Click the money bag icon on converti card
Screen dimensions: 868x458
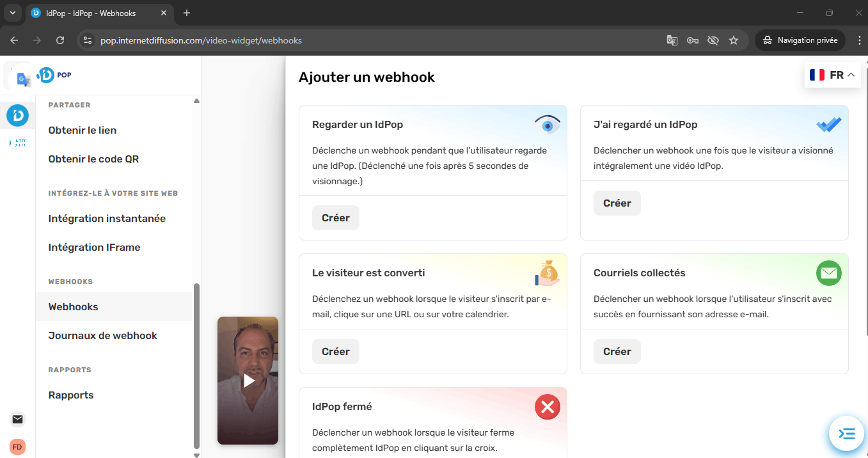547,273
